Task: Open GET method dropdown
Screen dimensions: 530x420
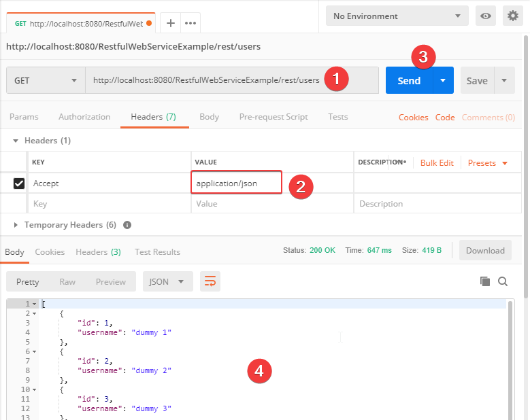Action: (46, 80)
